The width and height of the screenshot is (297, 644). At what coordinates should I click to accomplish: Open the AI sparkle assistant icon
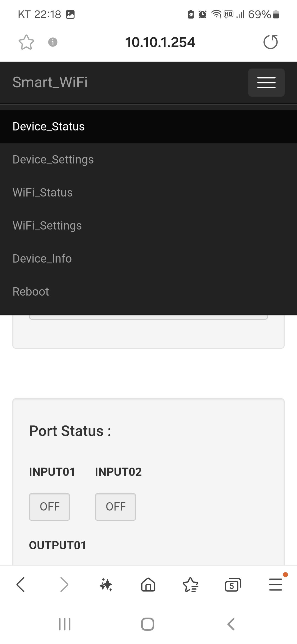pyautogui.click(x=106, y=585)
